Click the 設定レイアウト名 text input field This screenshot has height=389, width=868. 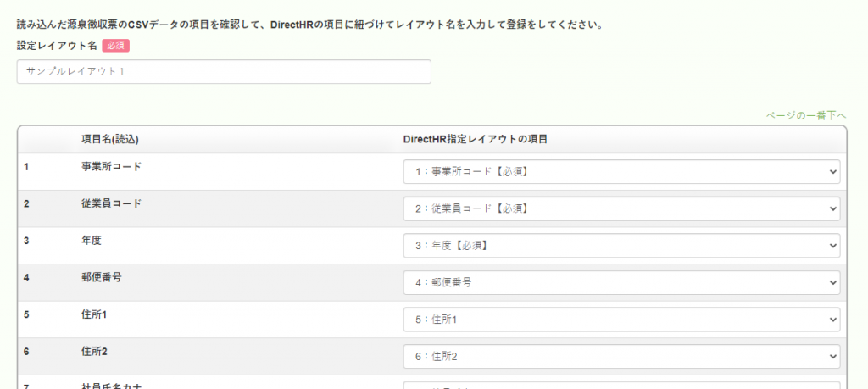(224, 72)
